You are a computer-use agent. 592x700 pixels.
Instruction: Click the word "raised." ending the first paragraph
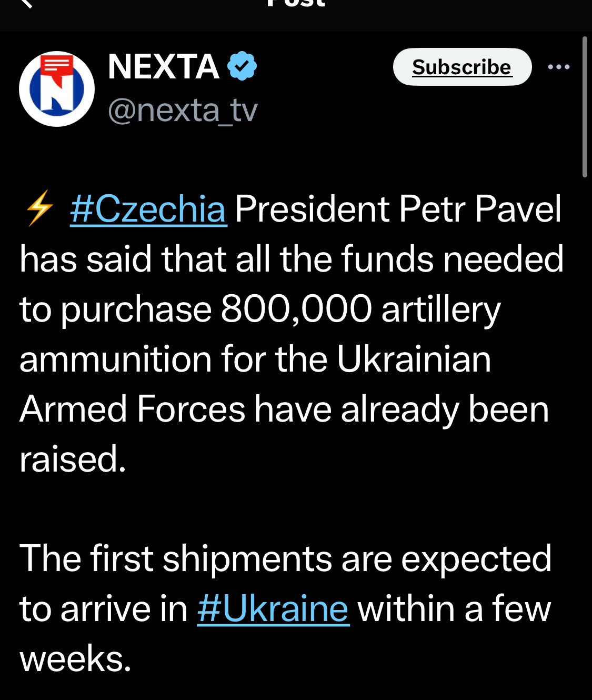pos(73,459)
